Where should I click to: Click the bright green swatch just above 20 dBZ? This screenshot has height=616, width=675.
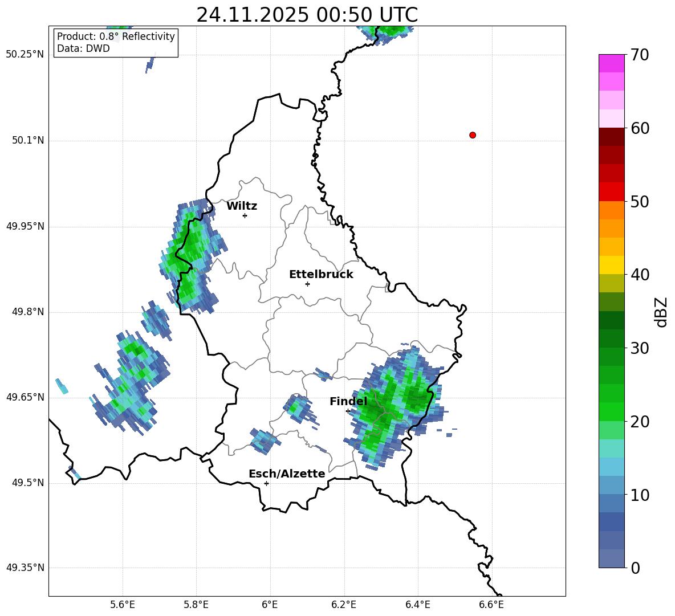[x=612, y=411]
